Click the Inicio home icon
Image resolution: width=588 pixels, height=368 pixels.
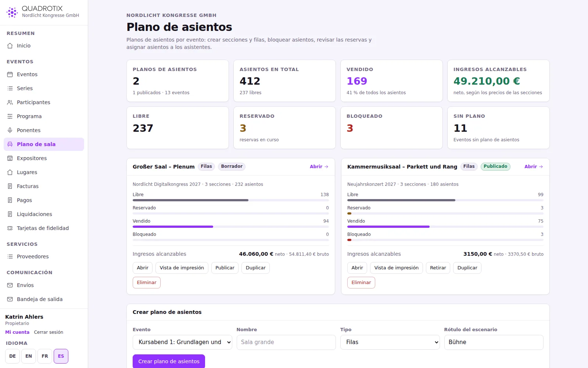click(10, 46)
